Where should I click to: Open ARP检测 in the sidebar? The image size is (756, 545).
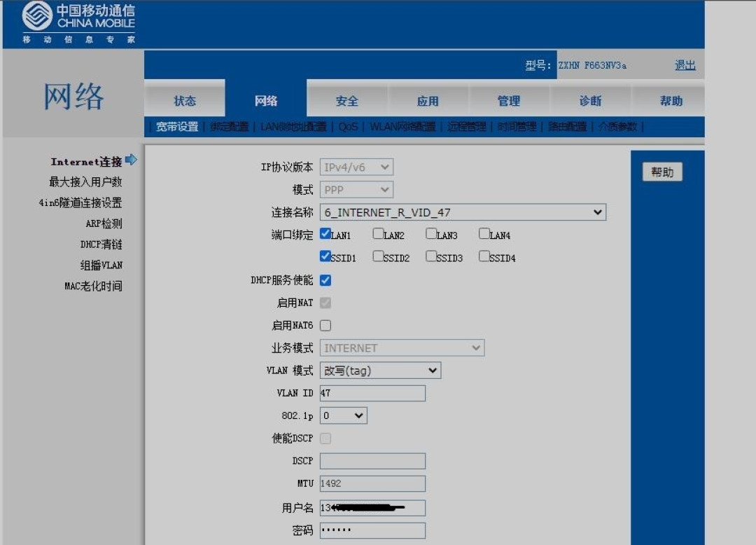(104, 223)
